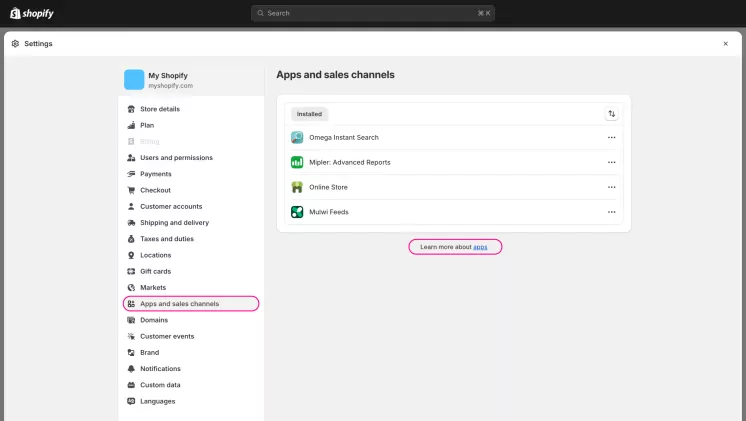Click the Shopify logo
Viewport: 746px width, 421px height.
tap(32, 13)
